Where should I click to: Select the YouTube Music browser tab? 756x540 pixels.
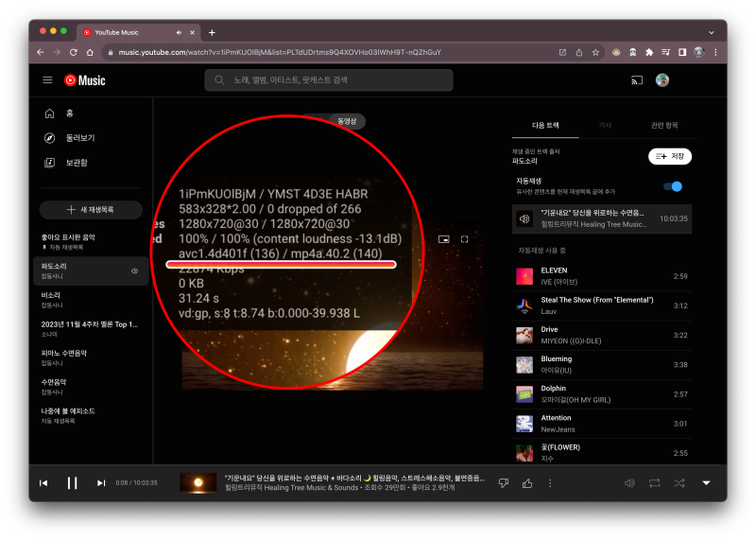(139, 32)
